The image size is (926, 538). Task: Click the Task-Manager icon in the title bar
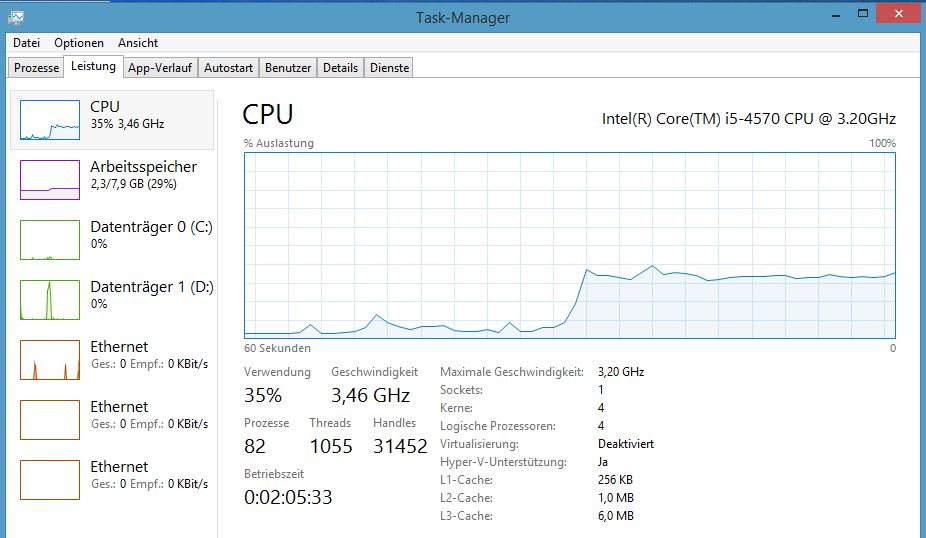(x=15, y=17)
